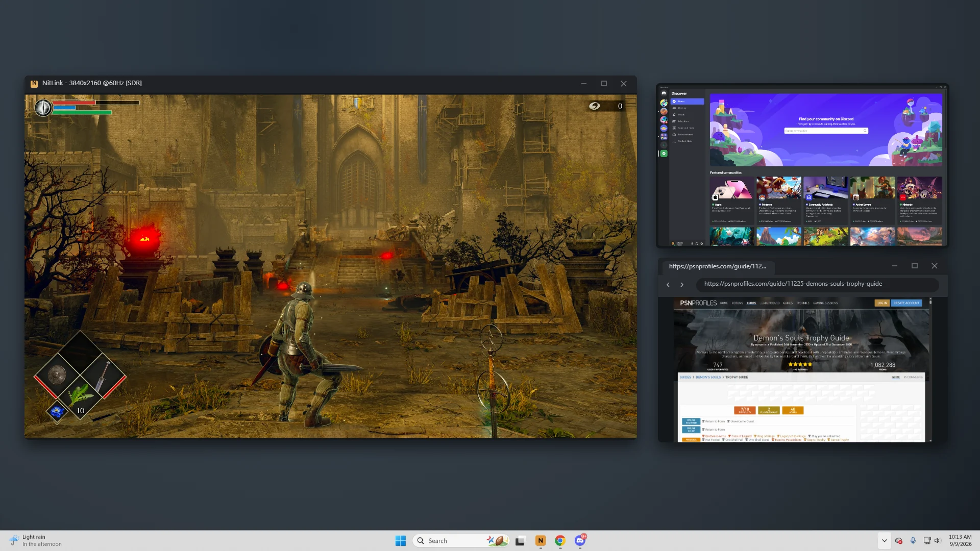Switch to the Comments tab on the guide

(913, 377)
